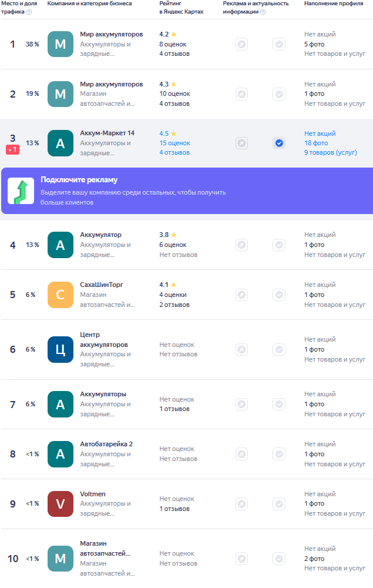Click the orange 'С' avatar of СахаШинТорг

(61, 295)
